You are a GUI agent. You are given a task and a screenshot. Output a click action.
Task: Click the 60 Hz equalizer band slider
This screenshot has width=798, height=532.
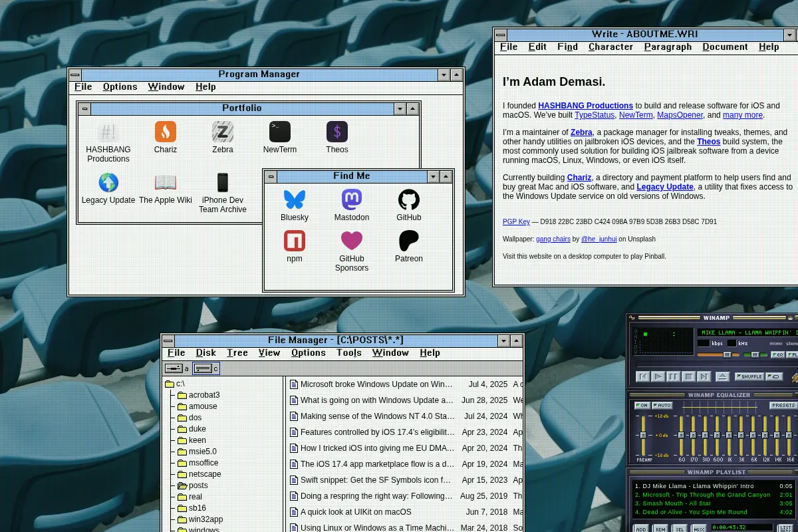(x=681, y=436)
